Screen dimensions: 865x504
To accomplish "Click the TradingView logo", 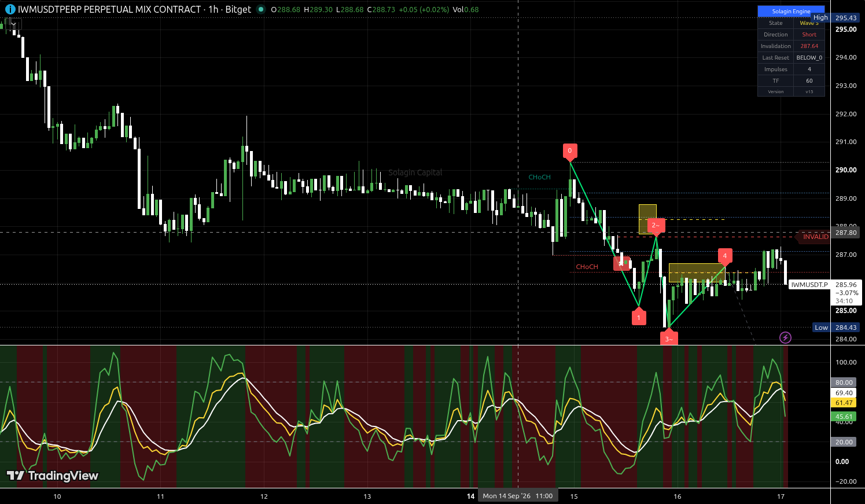I will (53, 476).
